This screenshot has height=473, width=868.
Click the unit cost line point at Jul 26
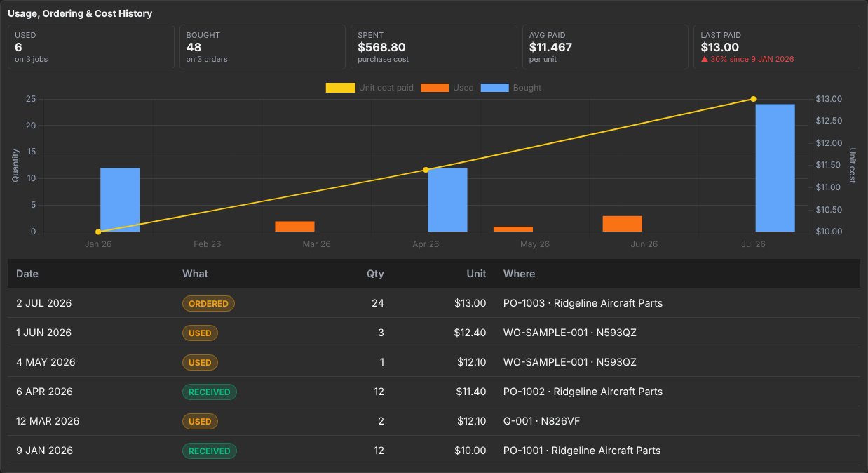753,99
